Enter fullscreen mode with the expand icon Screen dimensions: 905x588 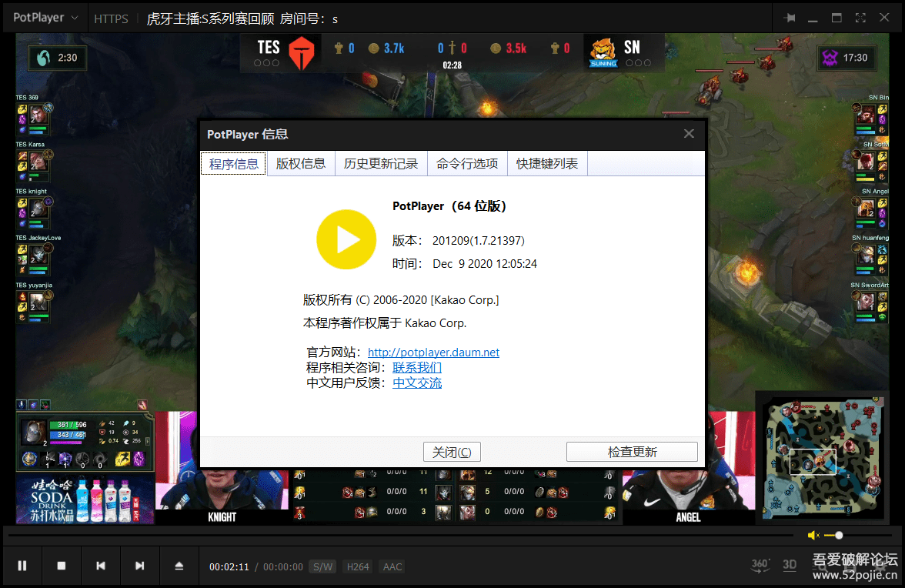point(860,18)
